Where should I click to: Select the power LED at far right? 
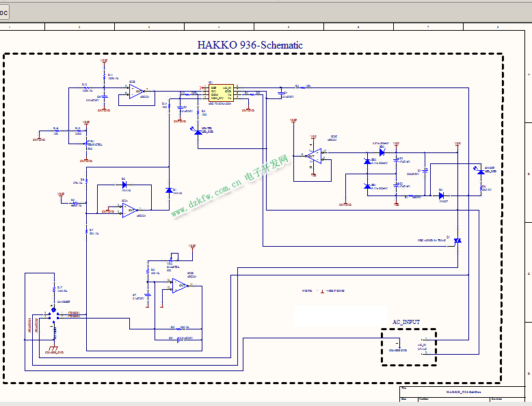(481, 173)
